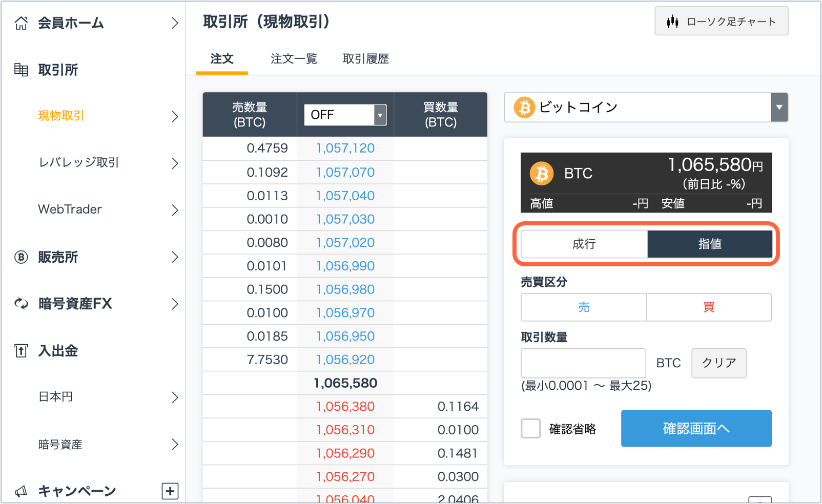Open 販売所 section in sidebar

pyautogui.click(x=58, y=257)
